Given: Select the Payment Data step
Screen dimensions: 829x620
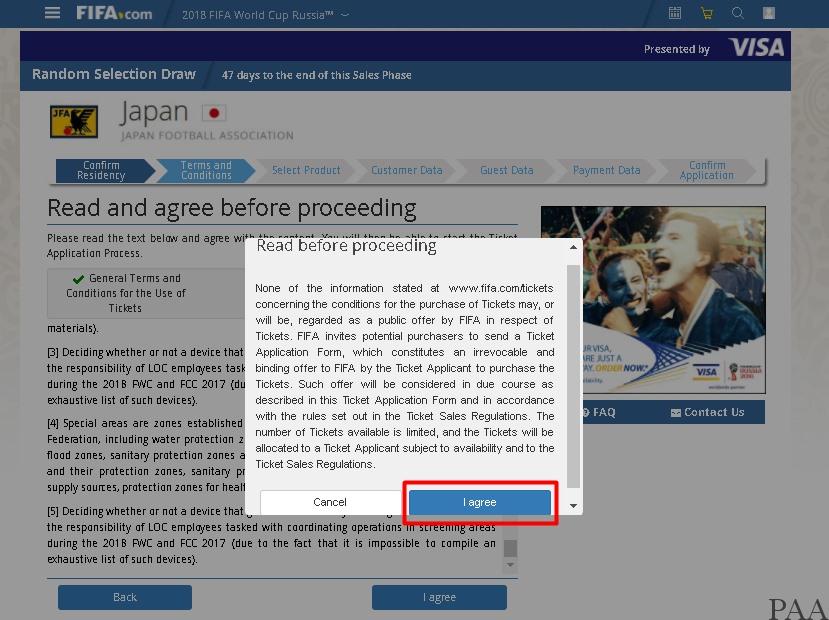Looking at the screenshot, I should pyautogui.click(x=606, y=170).
